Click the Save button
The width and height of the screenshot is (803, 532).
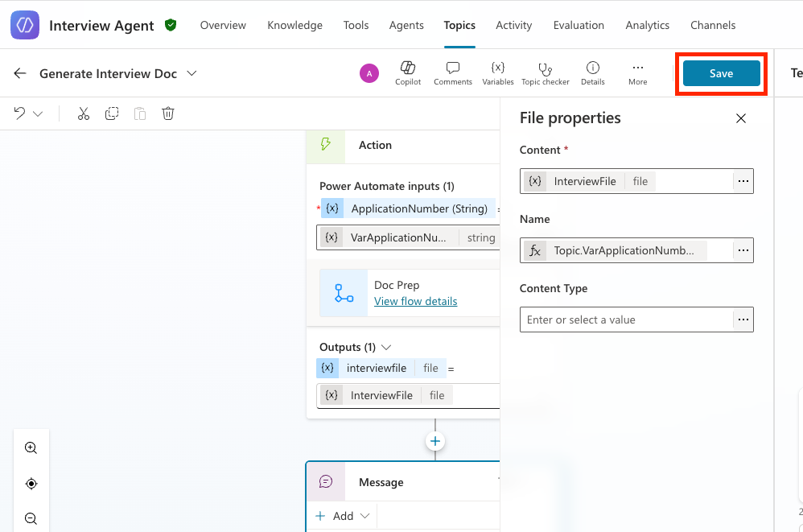tap(721, 73)
